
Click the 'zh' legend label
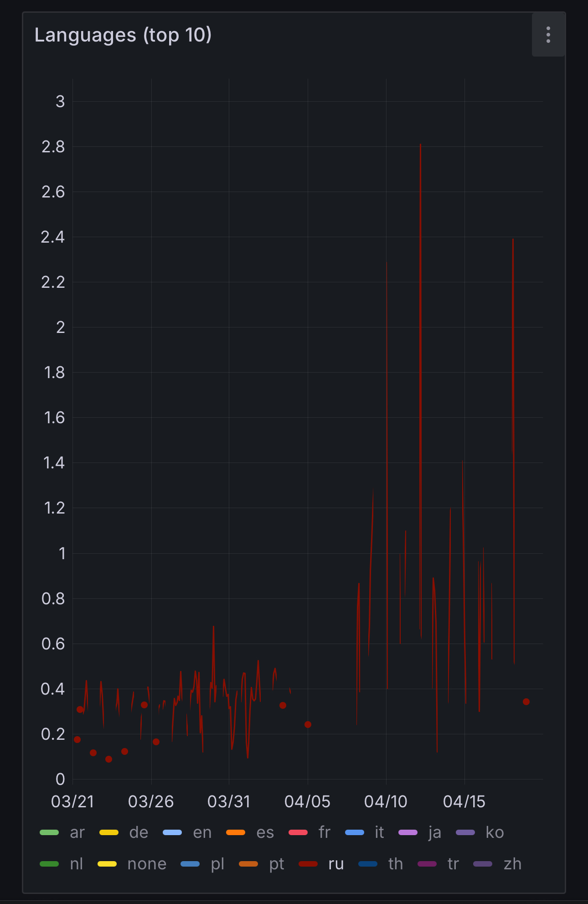coord(512,864)
